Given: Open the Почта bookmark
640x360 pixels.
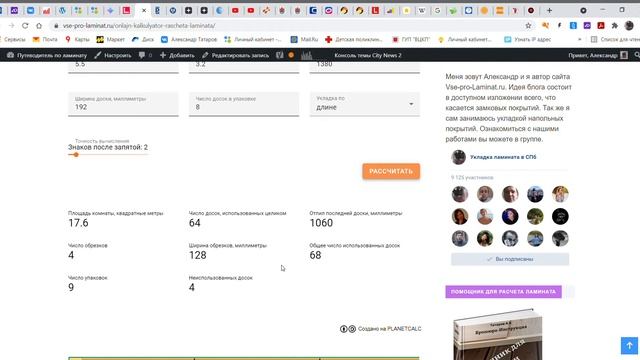Looking at the screenshot, I should 45,40.
